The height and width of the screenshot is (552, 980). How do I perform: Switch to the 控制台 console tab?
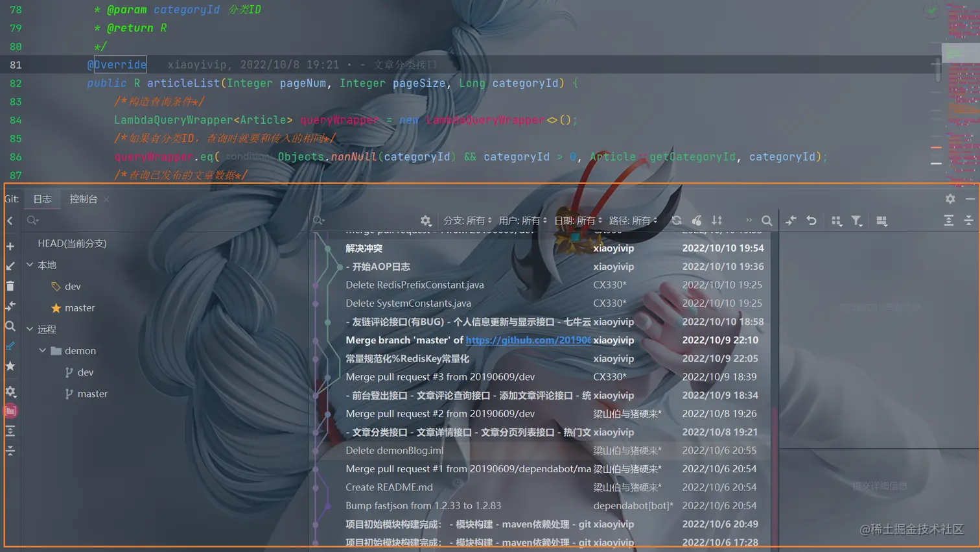(x=84, y=199)
